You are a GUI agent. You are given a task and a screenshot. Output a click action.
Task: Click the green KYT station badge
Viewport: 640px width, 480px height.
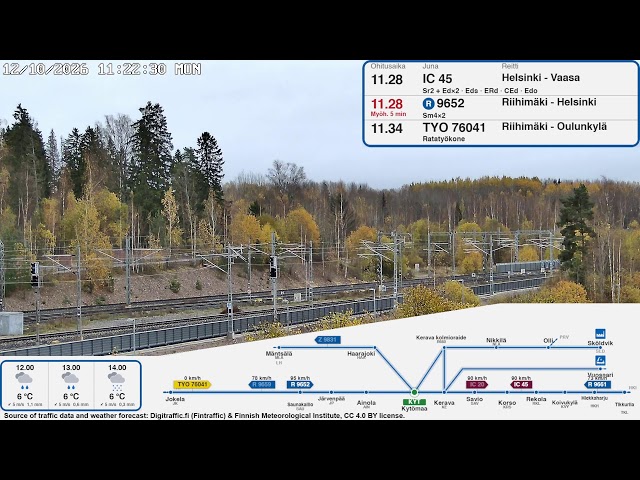pos(414,402)
